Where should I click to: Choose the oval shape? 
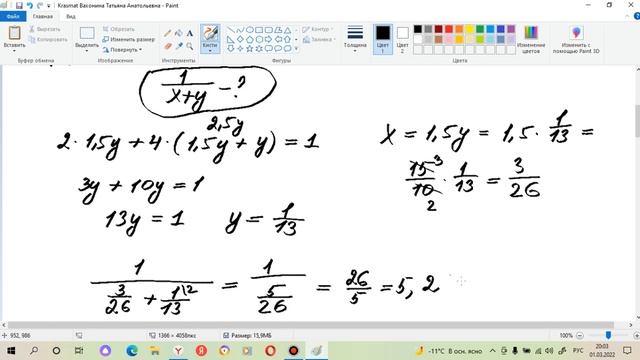(x=249, y=30)
